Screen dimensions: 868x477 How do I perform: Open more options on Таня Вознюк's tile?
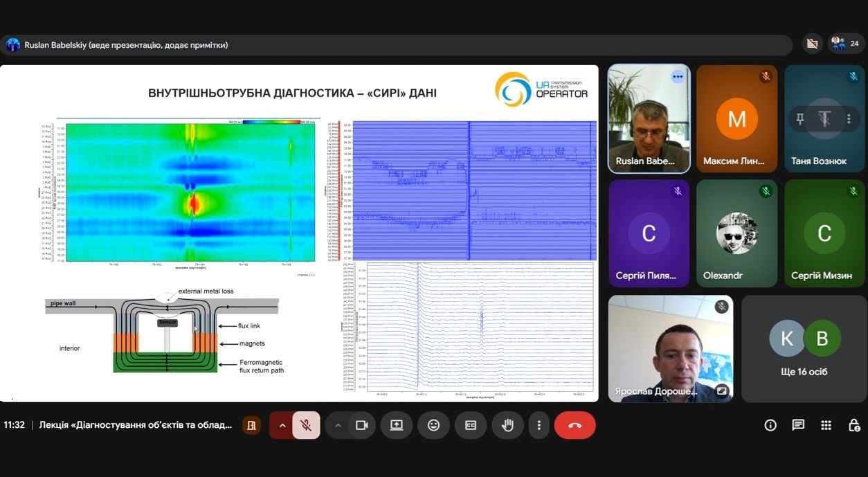849,119
